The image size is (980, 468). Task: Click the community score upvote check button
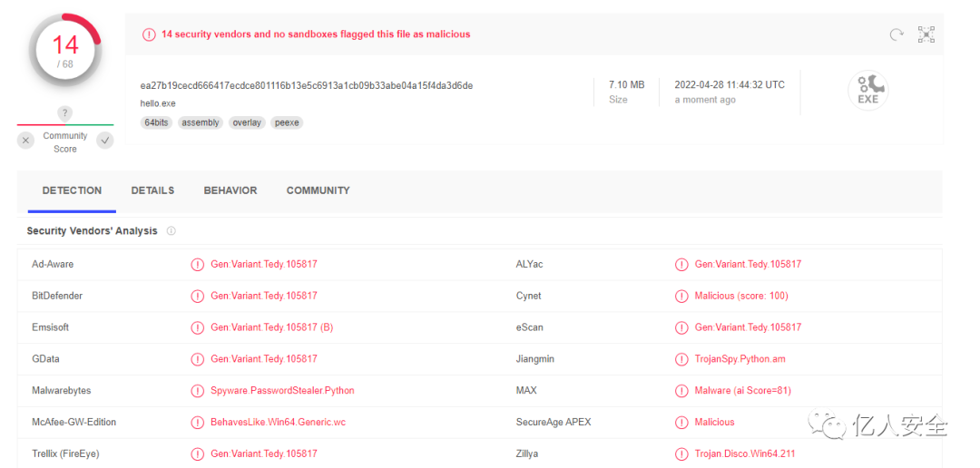click(x=105, y=141)
